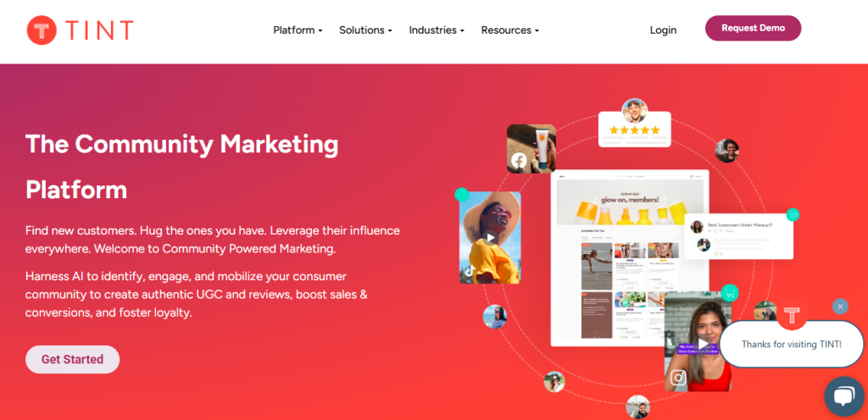868x420 pixels.
Task: Click the round TINT chatbot avatar
Action: pos(792,315)
